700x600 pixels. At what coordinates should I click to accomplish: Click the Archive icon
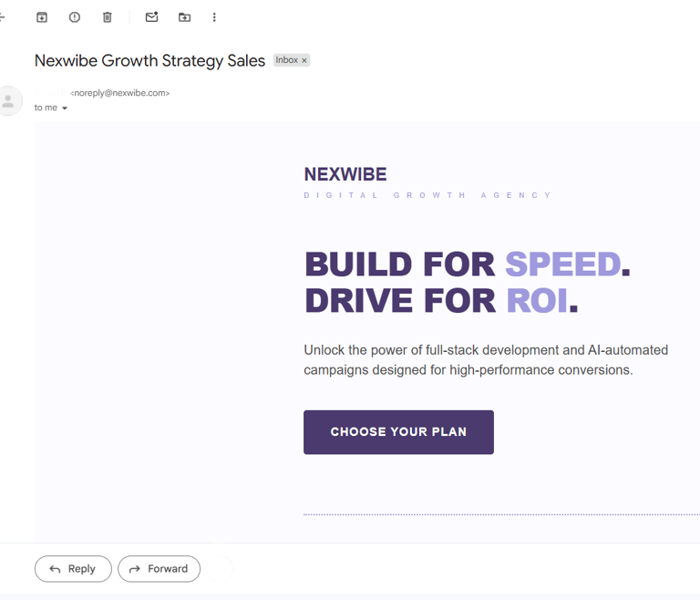(42, 17)
